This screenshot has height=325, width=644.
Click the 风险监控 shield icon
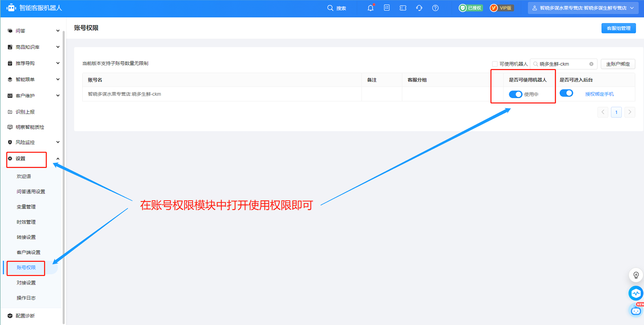pyautogui.click(x=10, y=142)
